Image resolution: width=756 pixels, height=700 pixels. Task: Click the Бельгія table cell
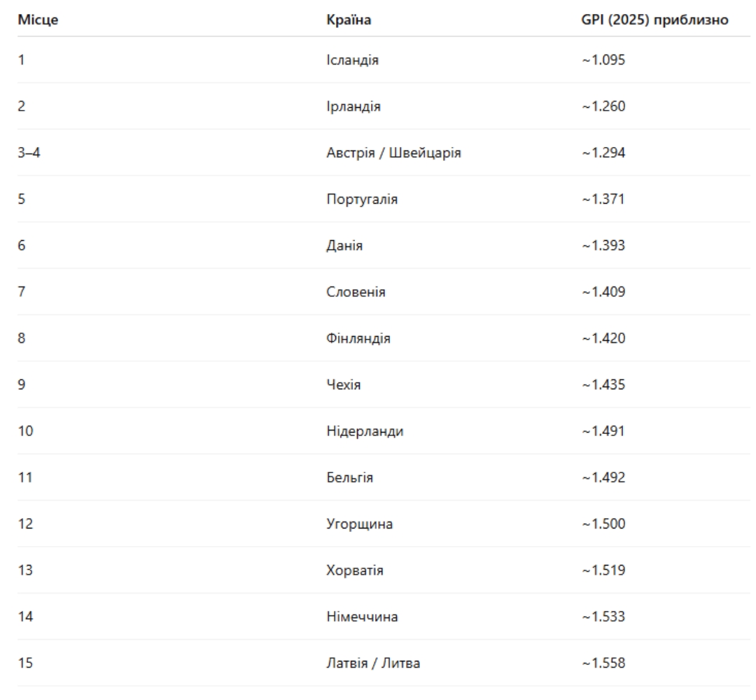(x=349, y=477)
